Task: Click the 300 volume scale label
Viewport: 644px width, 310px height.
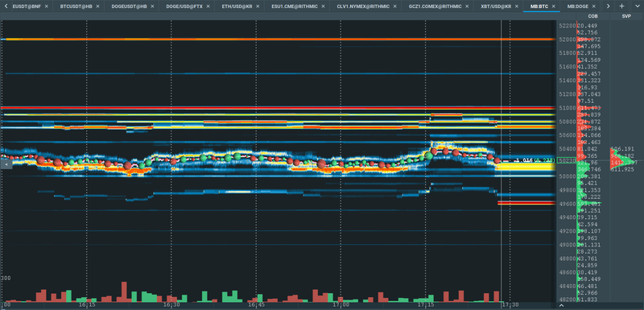Action: pos(6,279)
